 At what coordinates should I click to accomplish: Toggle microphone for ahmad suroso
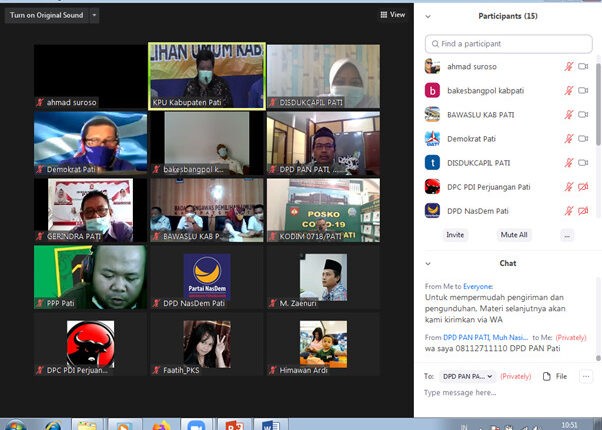pos(569,66)
